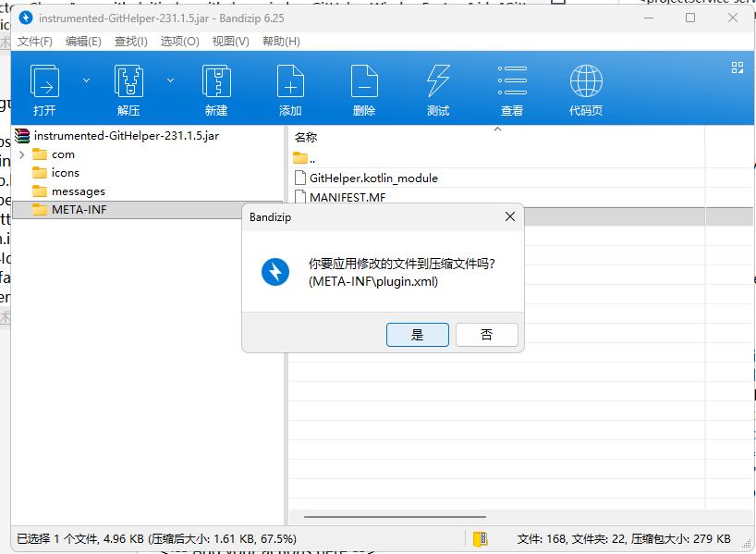This screenshot has width=756, height=554.
Task: Click 是 to apply modified file
Action: point(418,335)
